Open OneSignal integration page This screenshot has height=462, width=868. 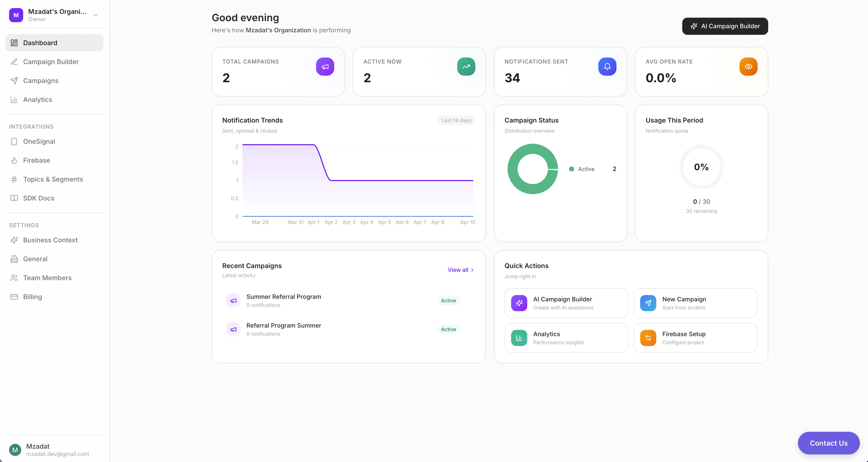54,142
